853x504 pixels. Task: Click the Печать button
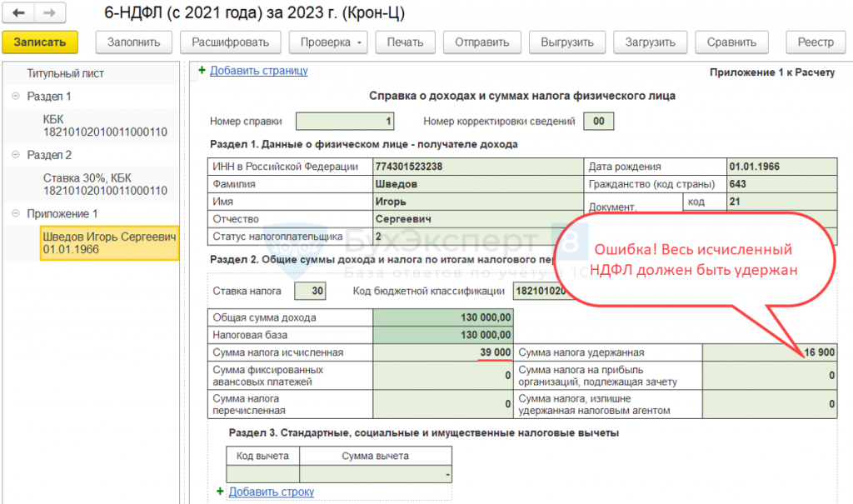pos(406,42)
